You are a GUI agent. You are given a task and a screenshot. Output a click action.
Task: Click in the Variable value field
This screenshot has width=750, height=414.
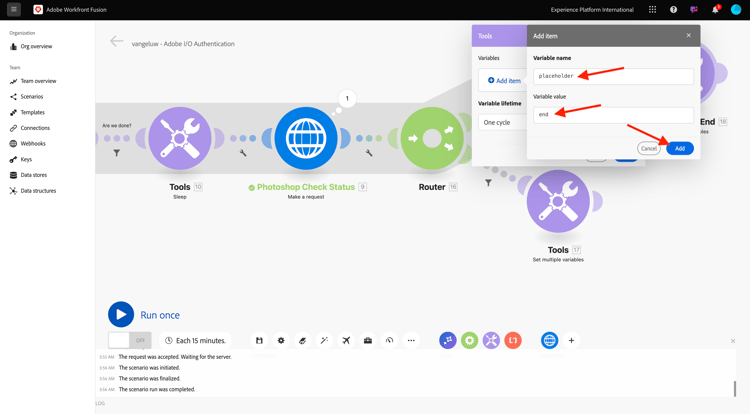pos(613,115)
